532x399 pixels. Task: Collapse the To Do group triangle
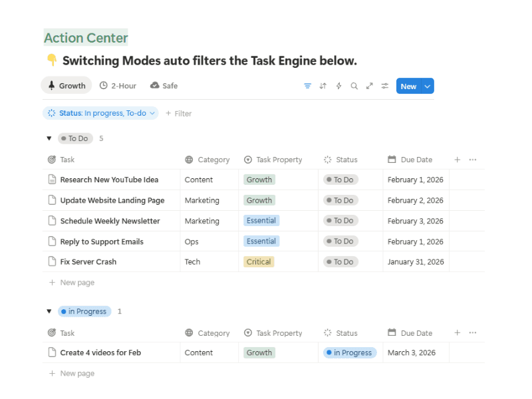pos(49,138)
